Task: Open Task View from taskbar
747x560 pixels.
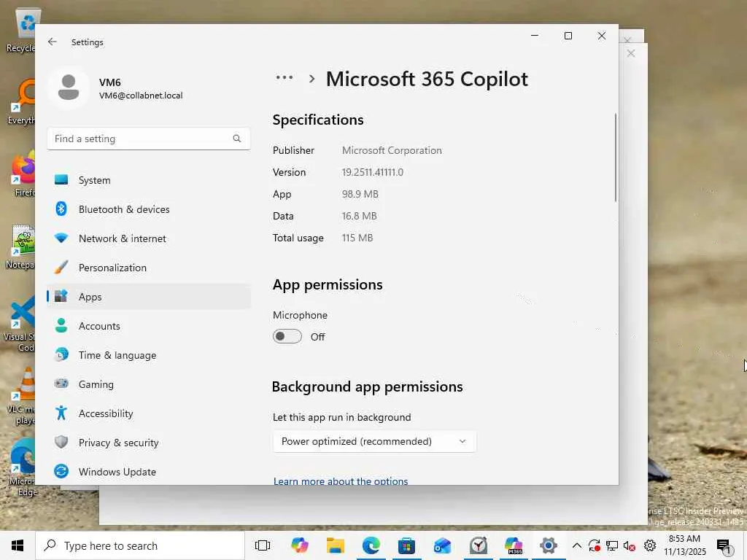Action: pos(263,545)
